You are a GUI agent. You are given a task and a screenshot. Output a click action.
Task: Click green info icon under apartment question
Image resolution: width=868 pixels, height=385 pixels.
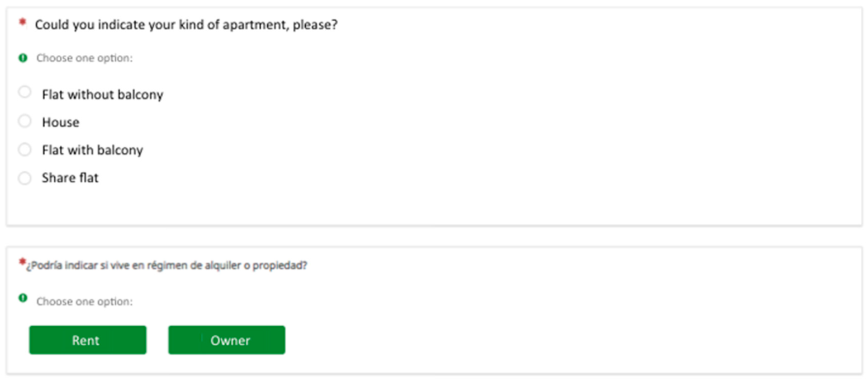coord(23,58)
